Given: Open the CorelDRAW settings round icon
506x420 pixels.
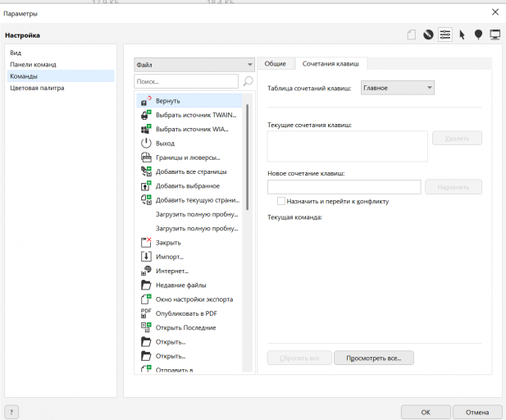Looking at the screenshot, I should coord(428,34).
